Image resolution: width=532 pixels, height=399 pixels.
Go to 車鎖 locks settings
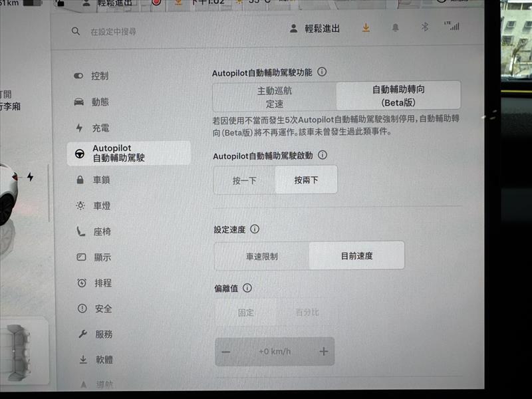pyautogui.click(x=101, y=180)
